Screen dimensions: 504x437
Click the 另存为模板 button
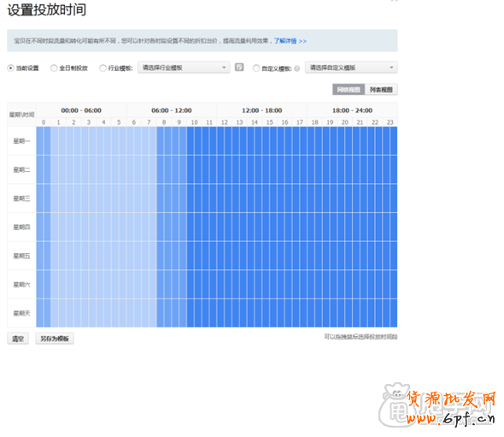click(55, 339)
